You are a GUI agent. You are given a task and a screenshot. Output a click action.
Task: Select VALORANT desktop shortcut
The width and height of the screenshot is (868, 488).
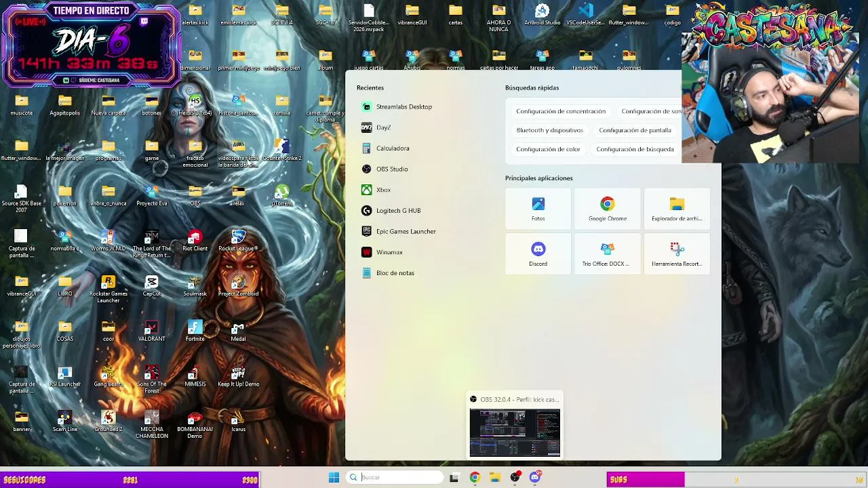click(152, 331)
